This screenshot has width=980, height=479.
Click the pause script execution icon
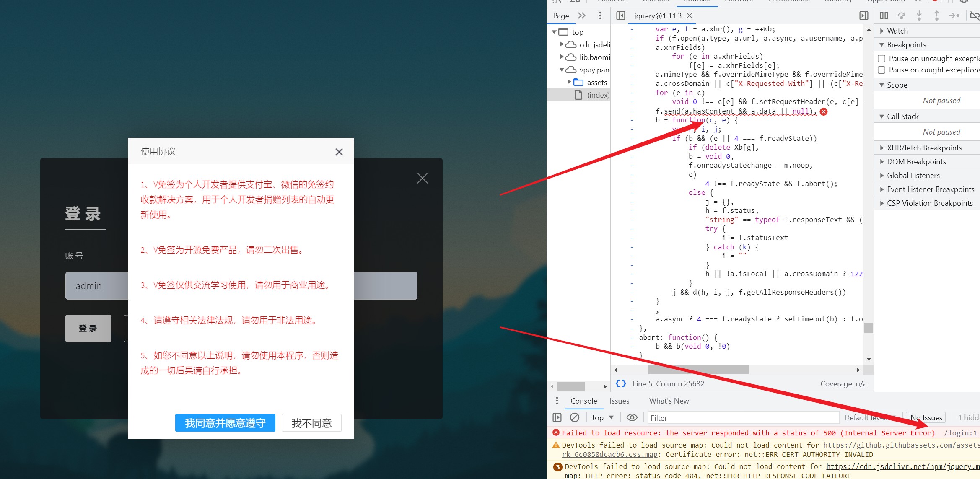pos(884,15)
